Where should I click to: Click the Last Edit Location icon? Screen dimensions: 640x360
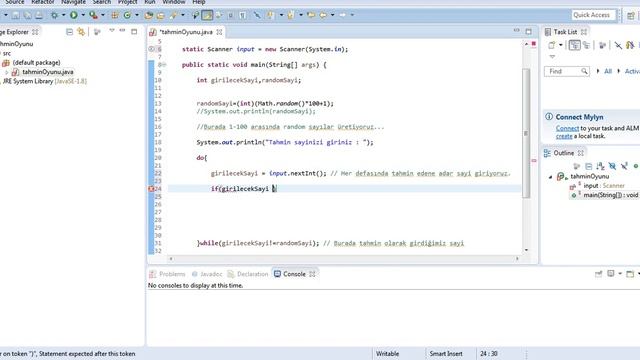point(311,15)
